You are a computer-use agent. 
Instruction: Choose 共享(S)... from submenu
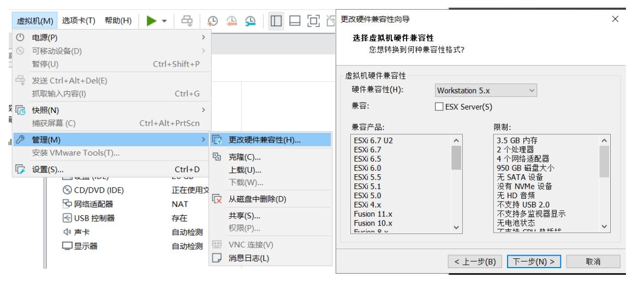click(270, 216)
